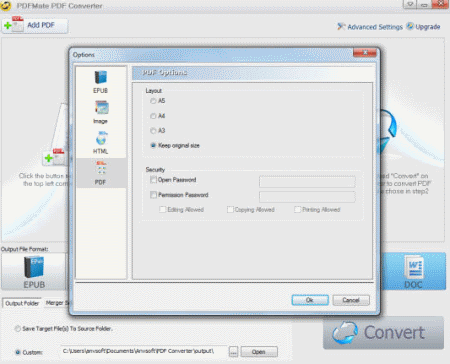
Task: Click the Open Password input field
Action: point(307,182)
